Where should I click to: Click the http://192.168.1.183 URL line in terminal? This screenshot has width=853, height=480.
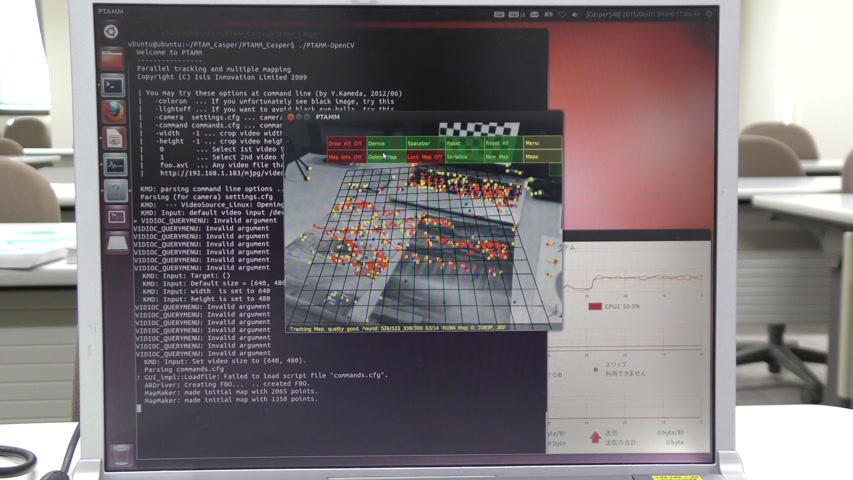pyautogui.click(x=221, y=173)
